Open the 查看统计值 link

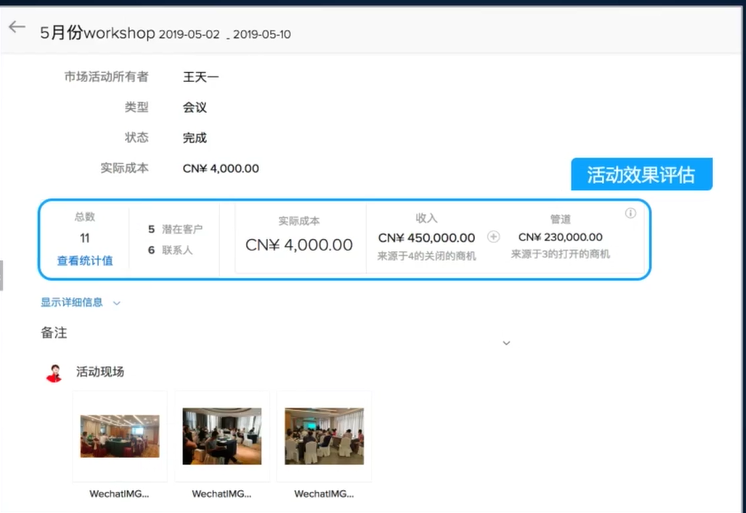(84, 261)
